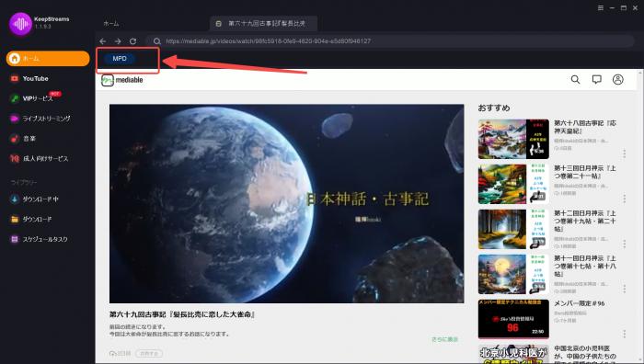Go back with the browser back arrow
This screenshot has height=364, width=644.
[x=103, y=41]
